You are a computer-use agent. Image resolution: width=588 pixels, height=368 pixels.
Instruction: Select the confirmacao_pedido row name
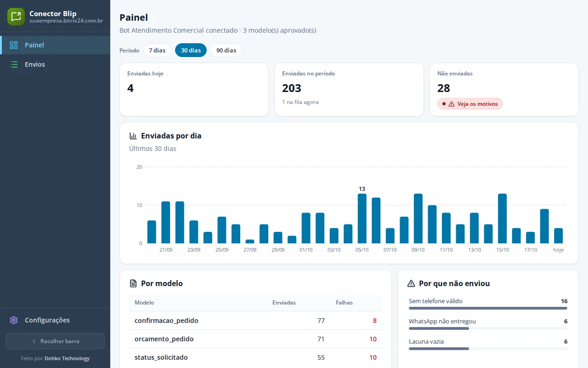coord(166,321)
